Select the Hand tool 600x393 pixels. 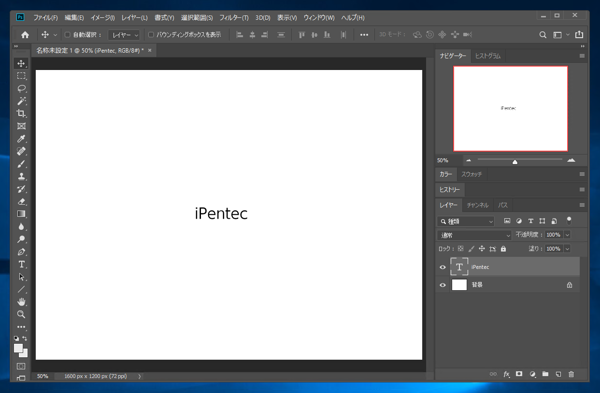pos(21,302)
